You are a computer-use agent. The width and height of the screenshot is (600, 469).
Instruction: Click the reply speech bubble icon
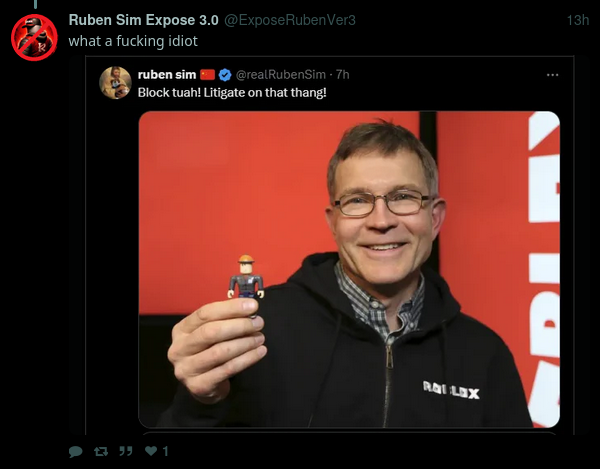pos(75,451)
